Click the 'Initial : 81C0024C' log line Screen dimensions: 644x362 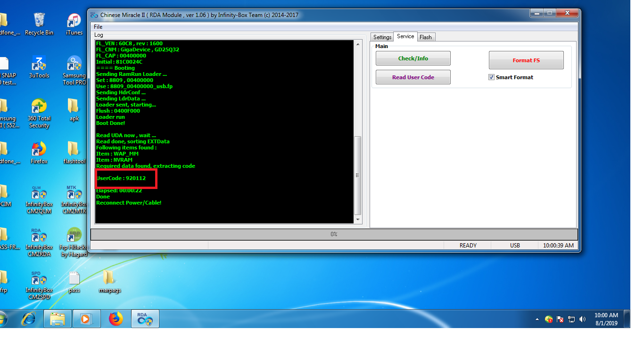(x=119, y=62)
